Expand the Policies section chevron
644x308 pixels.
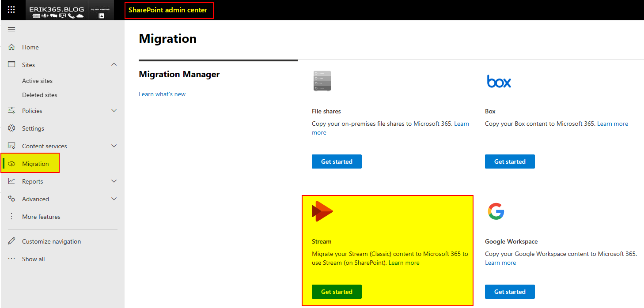tap(114, 111)
